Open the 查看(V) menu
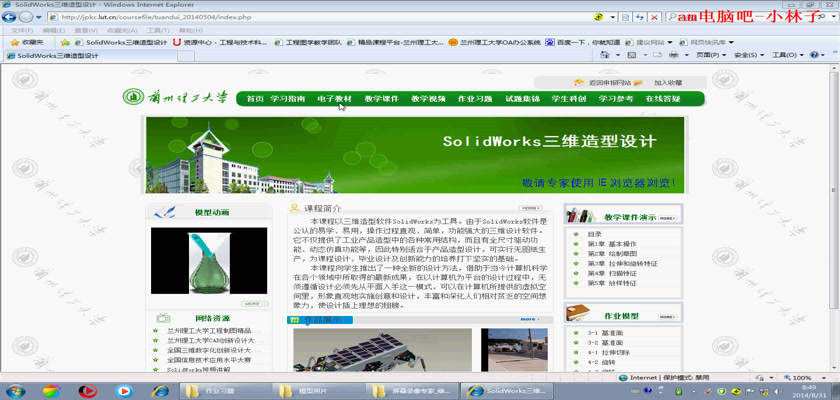Image resolution: width=840 pixels, height=400 pixels. click(x=86, y=31)
